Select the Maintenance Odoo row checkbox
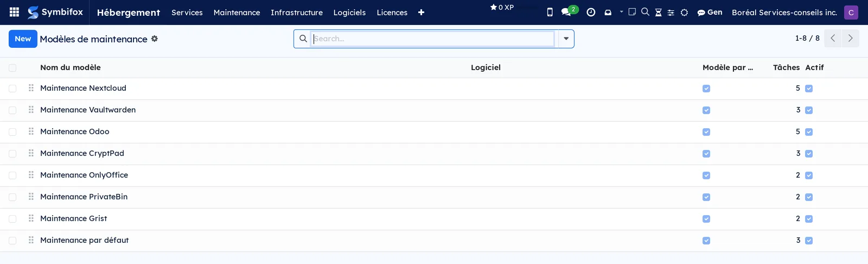This screenshot has width=868, height=264. 12,132
